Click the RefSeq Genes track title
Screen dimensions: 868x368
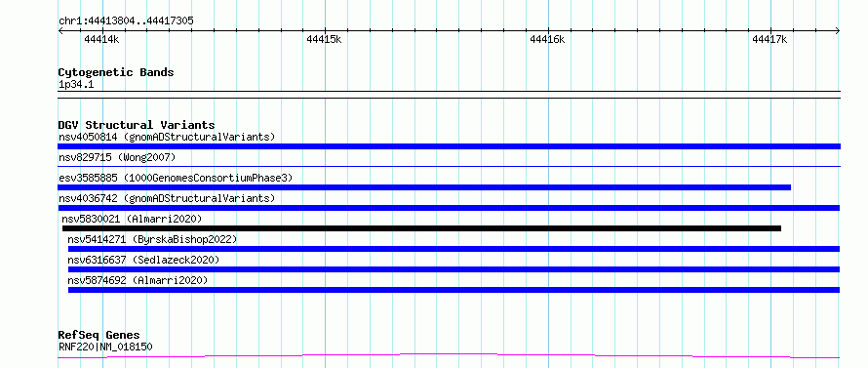click(99, 336)
